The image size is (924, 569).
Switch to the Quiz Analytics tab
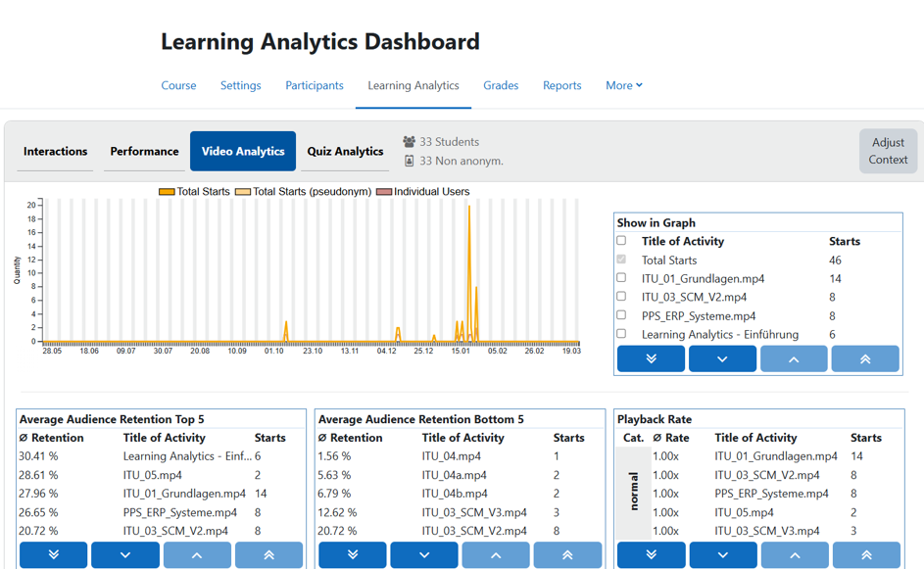click(345, 152)
